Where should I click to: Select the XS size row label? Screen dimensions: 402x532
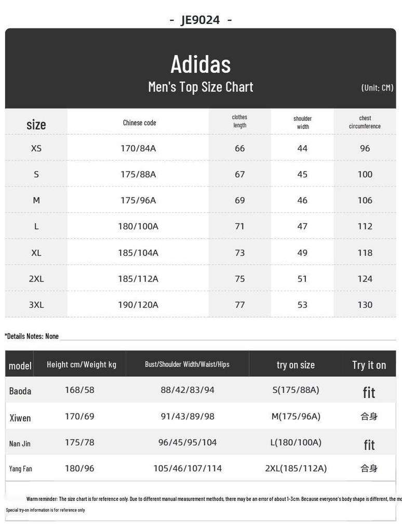(36, 148)
